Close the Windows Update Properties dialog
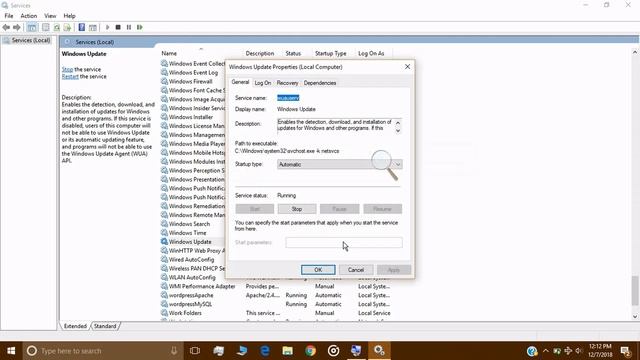 point(407,67)
